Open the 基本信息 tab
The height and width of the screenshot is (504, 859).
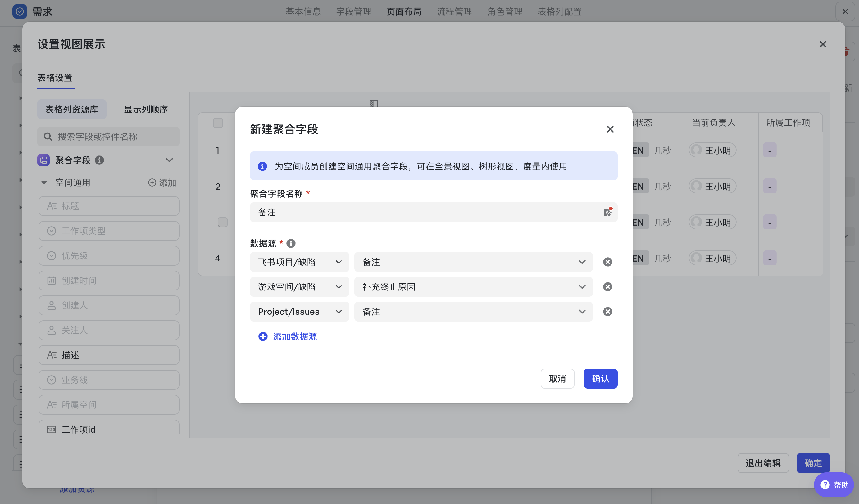click(303, 11)
